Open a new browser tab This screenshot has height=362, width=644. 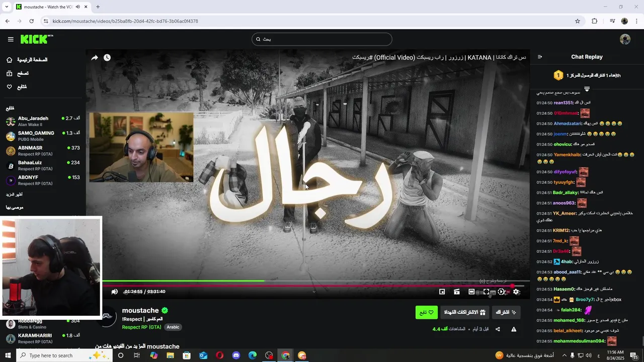tap(98, 7)
